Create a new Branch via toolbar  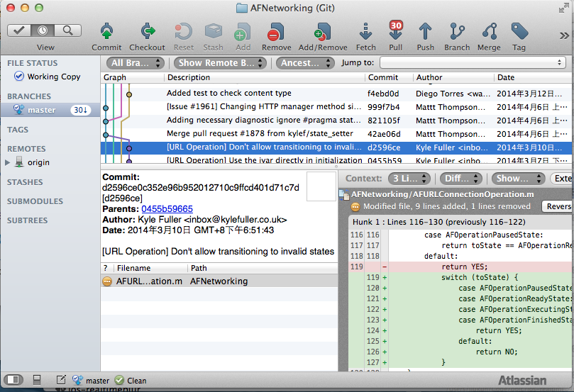tap(457, 33)
